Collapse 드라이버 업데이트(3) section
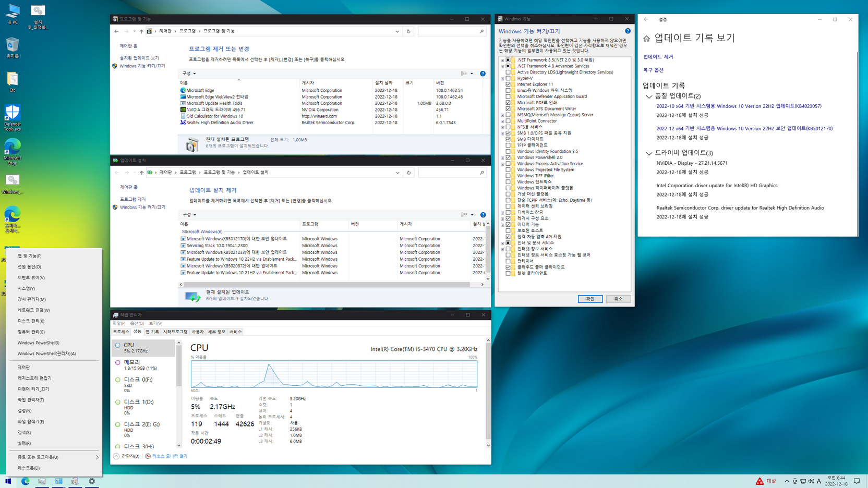This screenshot has width=868, height=488. pos(649,153)
